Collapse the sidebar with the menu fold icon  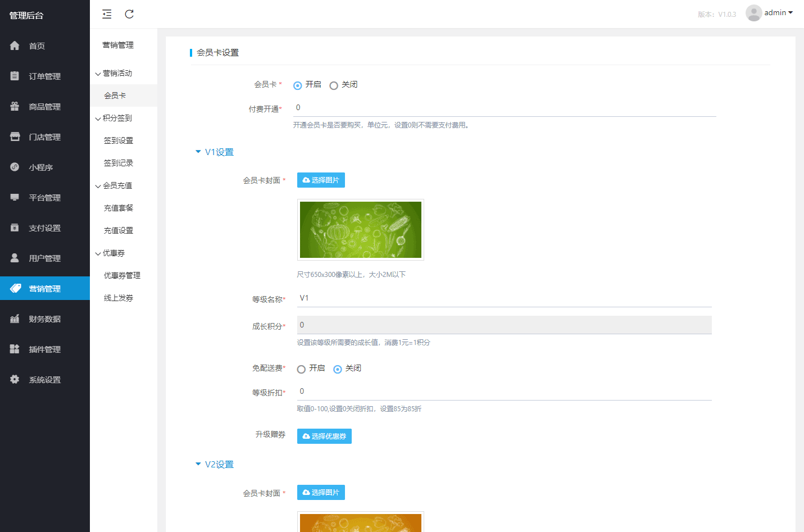(x=107, y=14)
